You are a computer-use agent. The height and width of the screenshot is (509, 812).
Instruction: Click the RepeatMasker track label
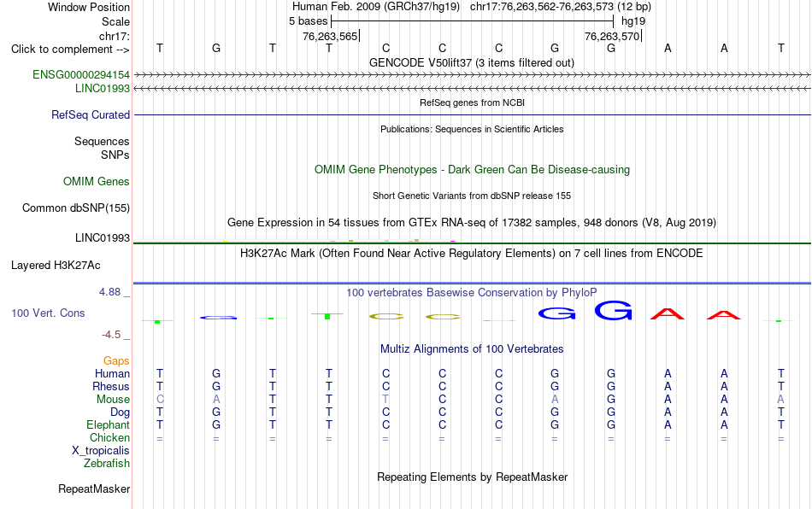coord(94,489)
